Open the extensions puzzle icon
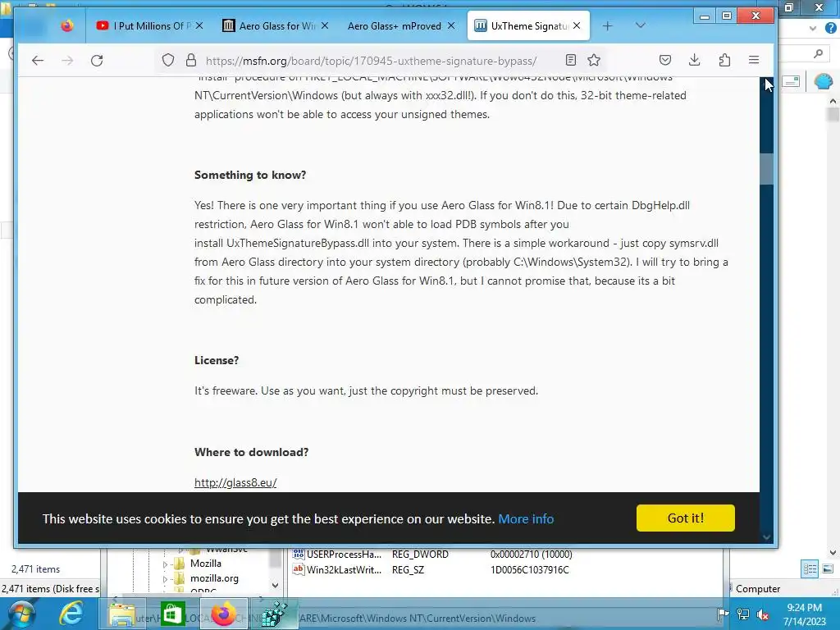The height and width of the screenshot is (630, 840). [724, 60]
